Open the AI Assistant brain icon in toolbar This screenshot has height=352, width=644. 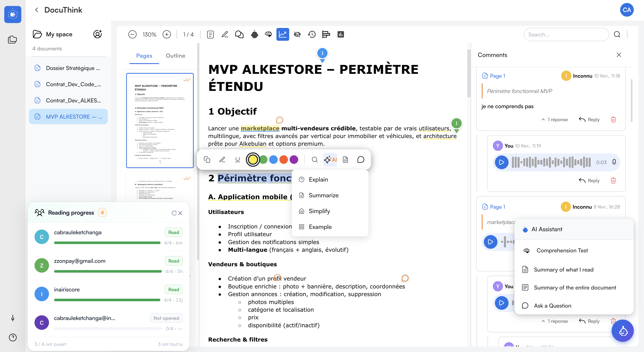[x=268, y=34]
